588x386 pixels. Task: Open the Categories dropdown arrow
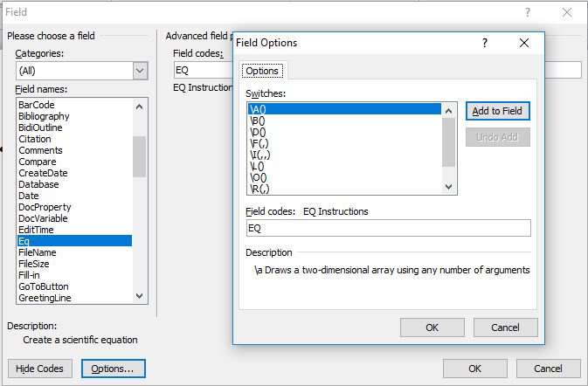click(x=140, y=71)
